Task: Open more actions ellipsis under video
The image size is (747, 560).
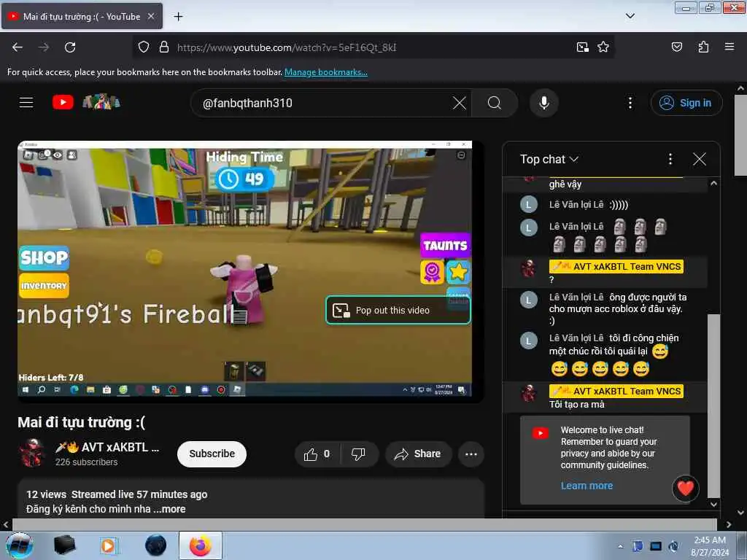Action: pos(471,454)
